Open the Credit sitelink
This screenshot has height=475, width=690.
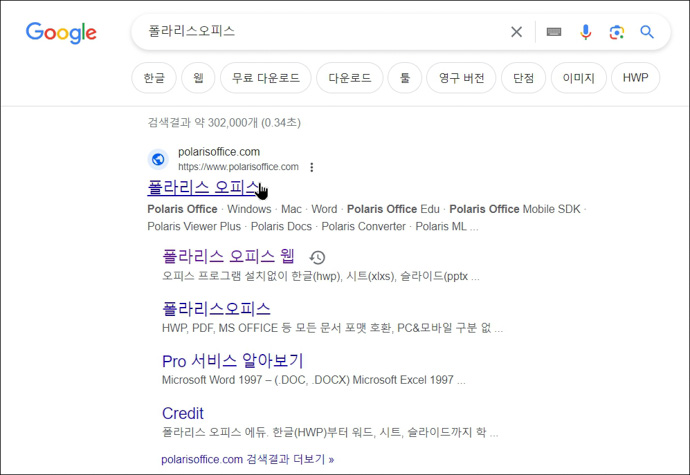click(x=183, y=413)
